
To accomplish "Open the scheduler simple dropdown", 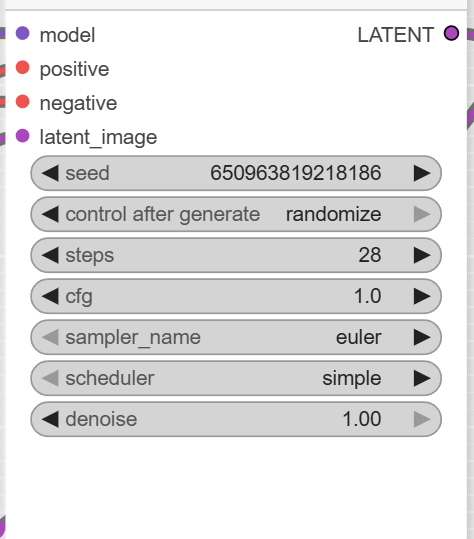I will [236, 378].
